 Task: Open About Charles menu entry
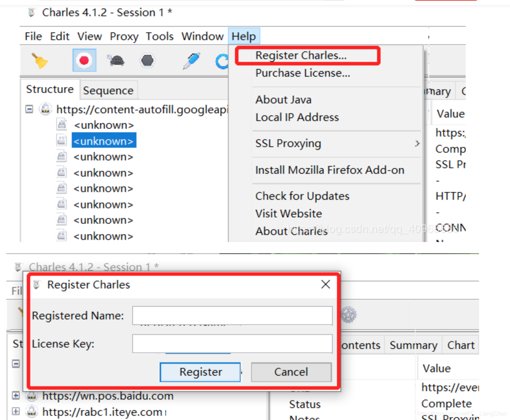point(292,231)
